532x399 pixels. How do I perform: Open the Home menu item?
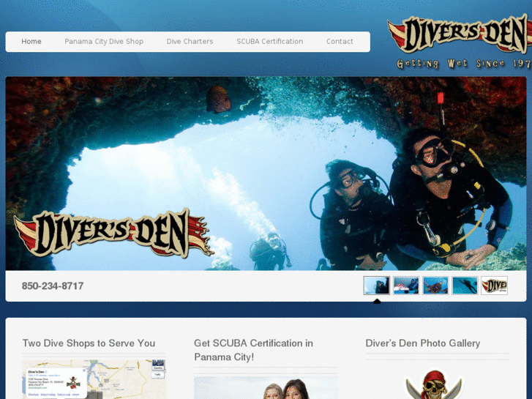tap(31, 42)
